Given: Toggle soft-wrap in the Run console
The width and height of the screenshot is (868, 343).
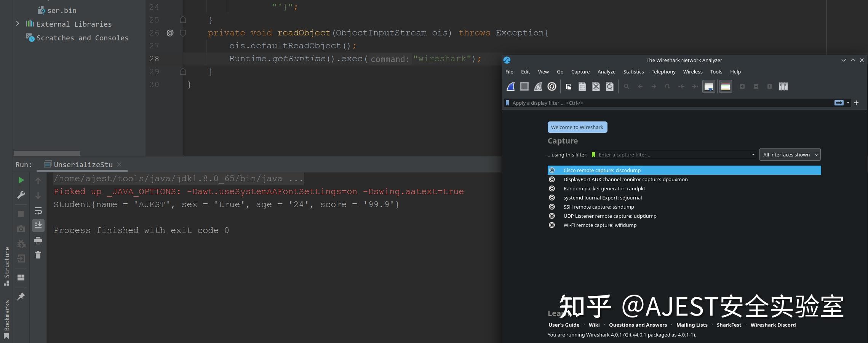Looking at the screenshot, I should [38, 211].
